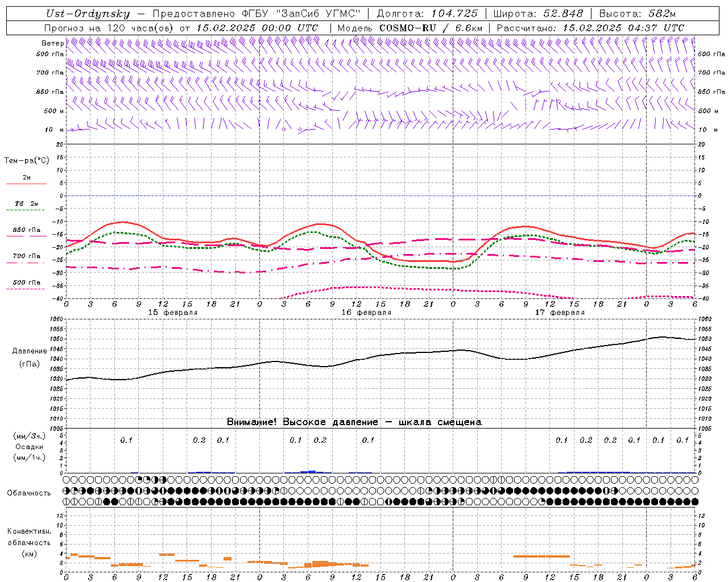The height and width of the screenshot is (582, 728).
Task: Click the 16 февраля date label
Action: point(366,313)
